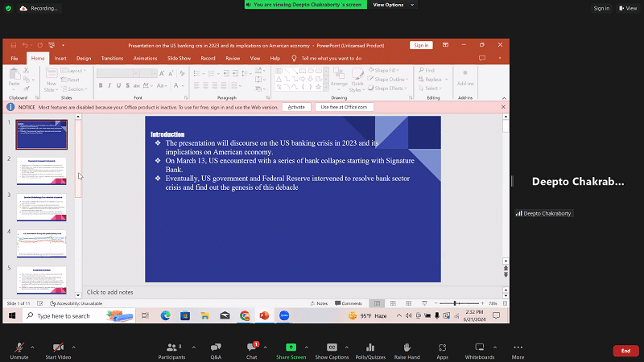644x362 pixels.
Task: Open Polls/Quizzes
Action: (x=370, y=347)
